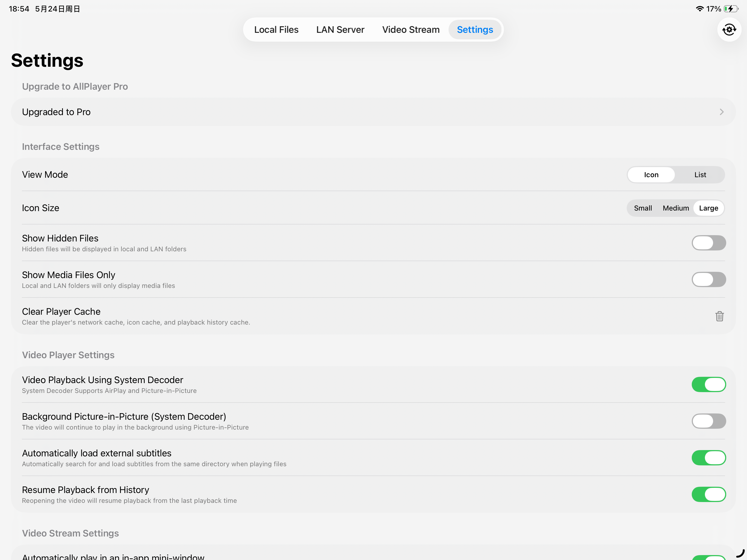Toggle Automatically load external subtitles
This screenshot has width=747, height=560.
[708, 458]
